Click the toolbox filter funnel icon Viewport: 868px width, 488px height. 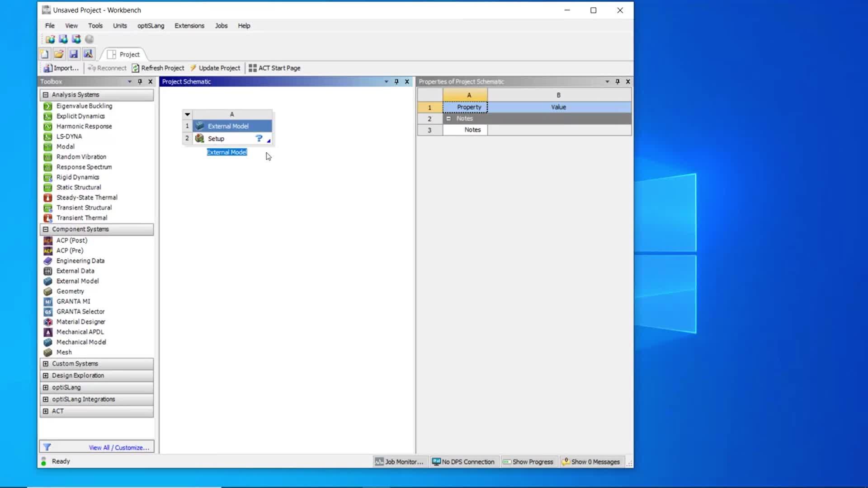coord(47,447)
